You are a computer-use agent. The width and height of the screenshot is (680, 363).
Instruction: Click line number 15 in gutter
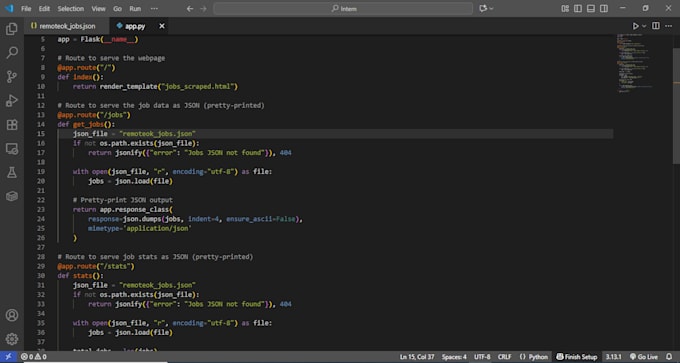pos(41,134)
